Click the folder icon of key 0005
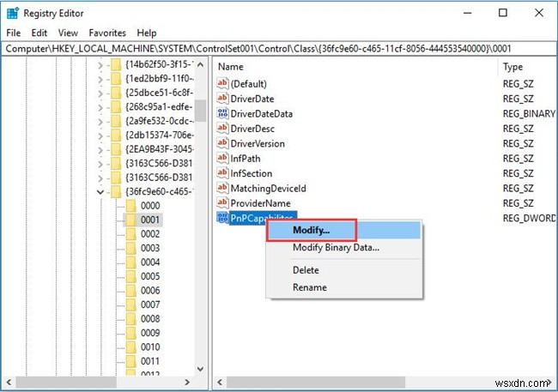 [x=131, y=276]
